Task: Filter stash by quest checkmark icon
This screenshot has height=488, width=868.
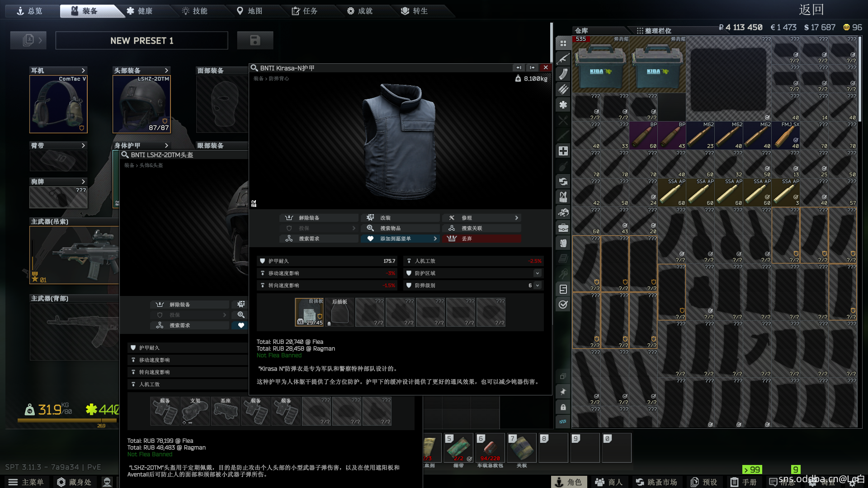Action: (x=563, y=305)
